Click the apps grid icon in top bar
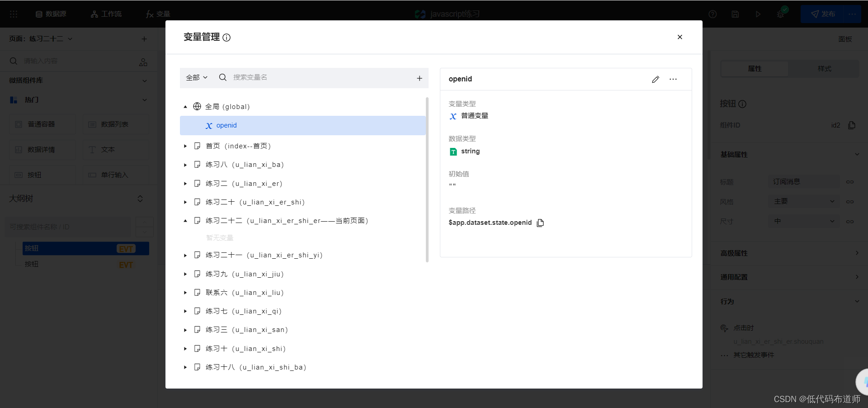The width and height of the screenshot is (868, 408). click(14, 14)
